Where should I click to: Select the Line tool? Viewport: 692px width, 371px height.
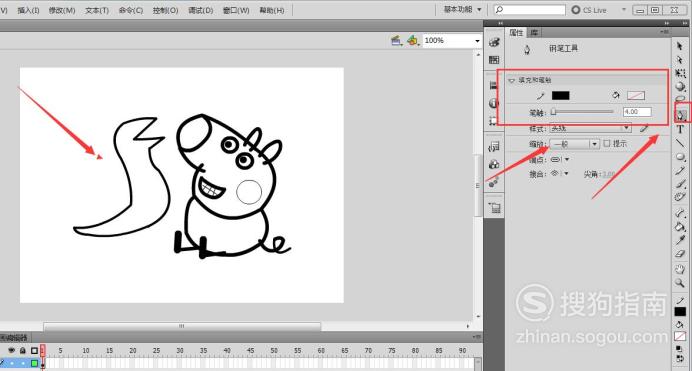[x=680, y=143]
